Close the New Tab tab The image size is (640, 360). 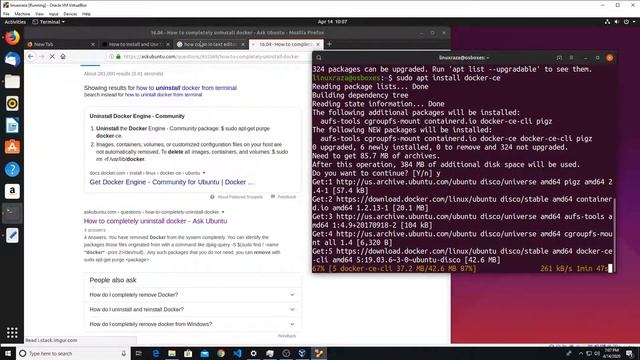click(93, 44)
